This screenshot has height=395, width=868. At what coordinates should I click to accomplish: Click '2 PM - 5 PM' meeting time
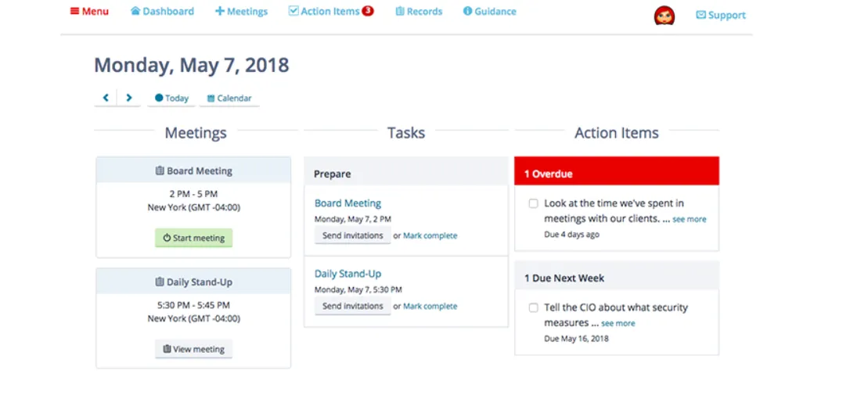pos(193,194)
